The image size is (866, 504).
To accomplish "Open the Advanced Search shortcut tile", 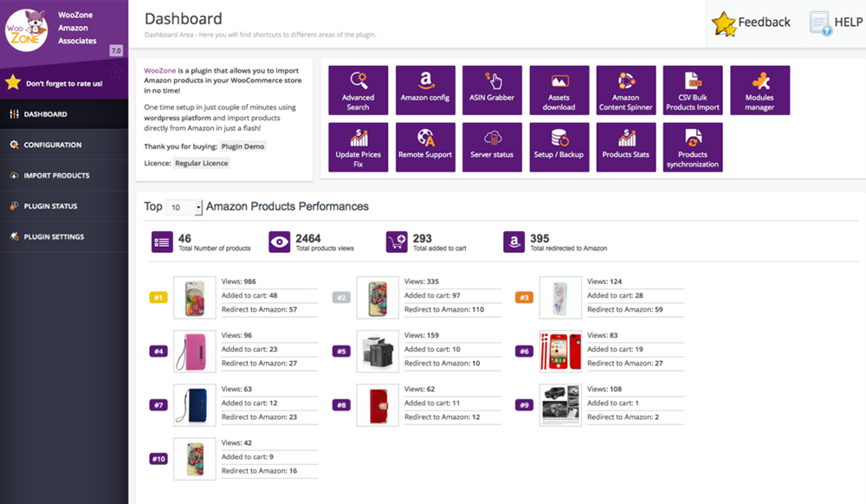I will pos(358,90).
